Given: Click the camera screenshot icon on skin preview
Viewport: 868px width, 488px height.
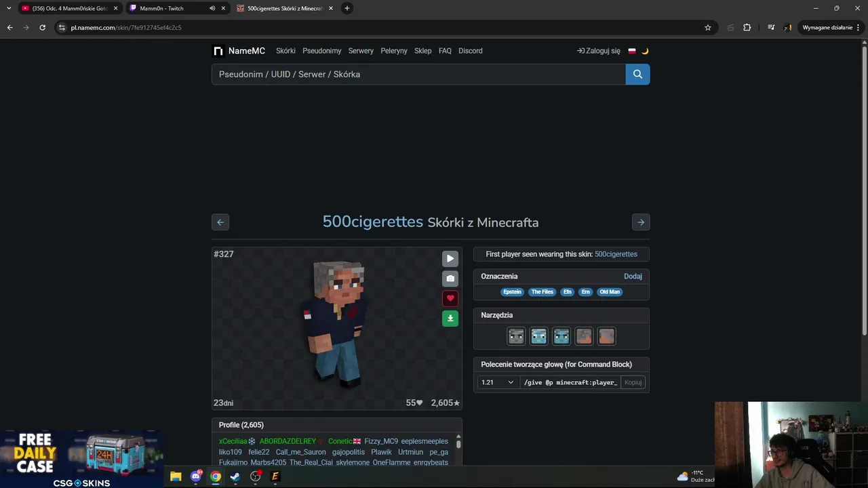Looking at the screenshot, I should 450,279.
